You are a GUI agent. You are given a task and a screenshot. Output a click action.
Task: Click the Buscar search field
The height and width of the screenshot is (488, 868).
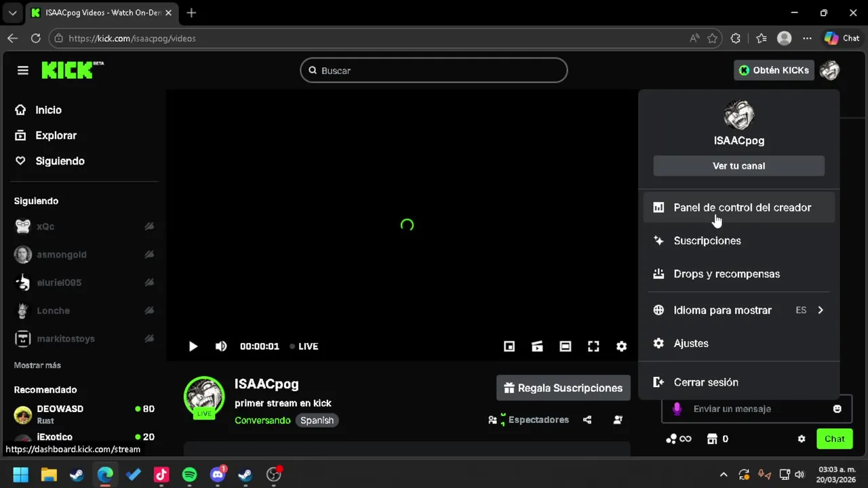click(434, 70)
